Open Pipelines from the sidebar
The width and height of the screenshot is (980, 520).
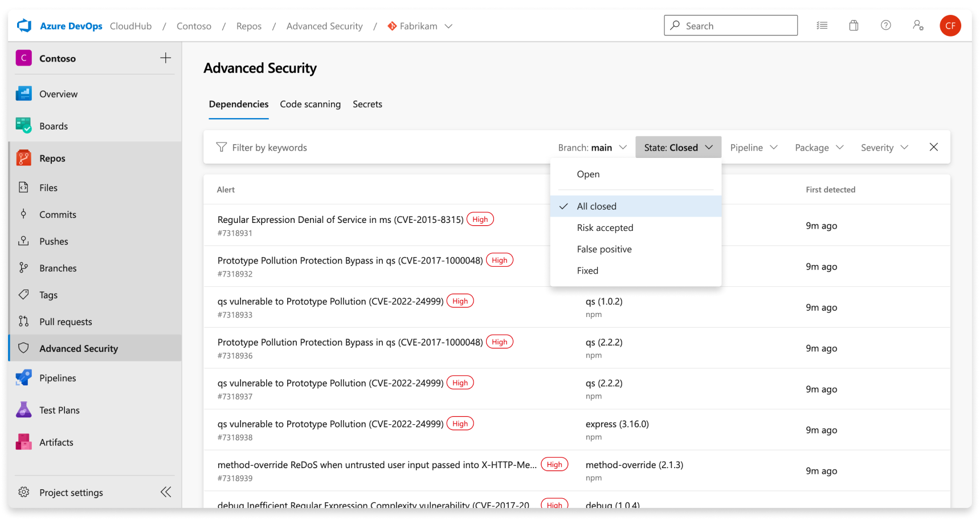(57, 377)
